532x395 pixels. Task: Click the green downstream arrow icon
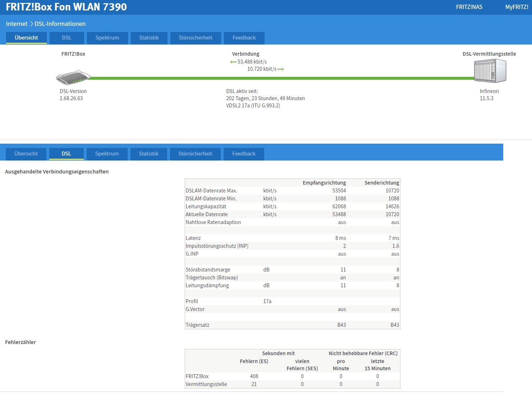[233, 62]
